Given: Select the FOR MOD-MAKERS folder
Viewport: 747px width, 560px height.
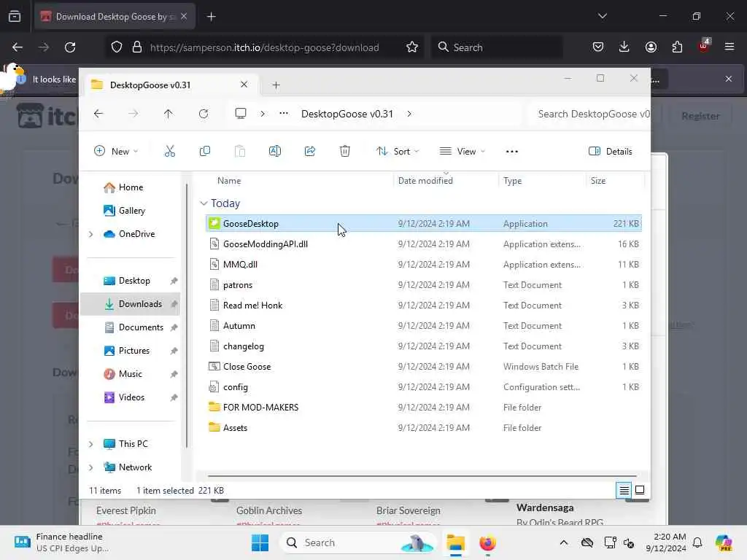Looking at the screenshot, I should [x=424, y=407].
